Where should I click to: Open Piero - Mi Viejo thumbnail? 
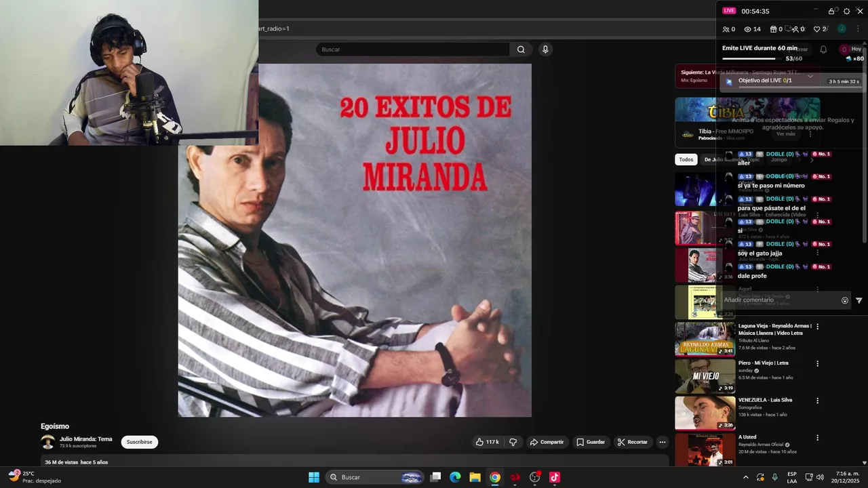(705, 376)
